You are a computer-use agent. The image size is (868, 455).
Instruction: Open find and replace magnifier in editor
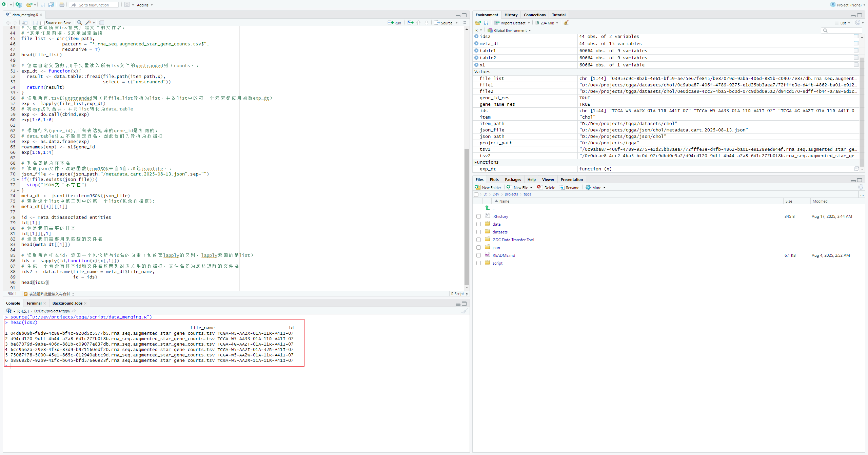click(x=80, y=23)
